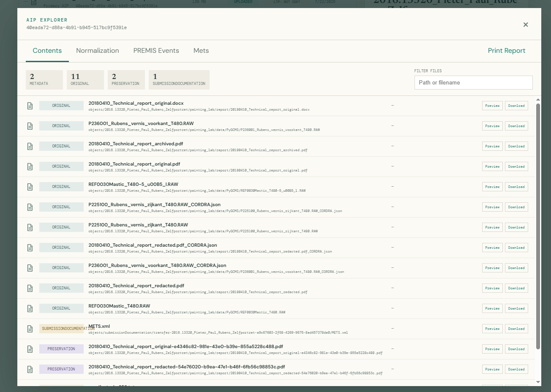Download P236001 voorkant RAW_CORDRA.json file
This screenshot has width=551, height=392.
(516, 268)
